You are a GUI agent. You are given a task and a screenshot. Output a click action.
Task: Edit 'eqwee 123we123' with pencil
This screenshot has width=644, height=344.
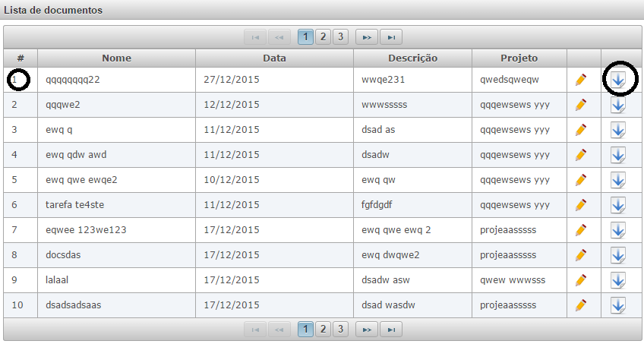tap(581, 230)
